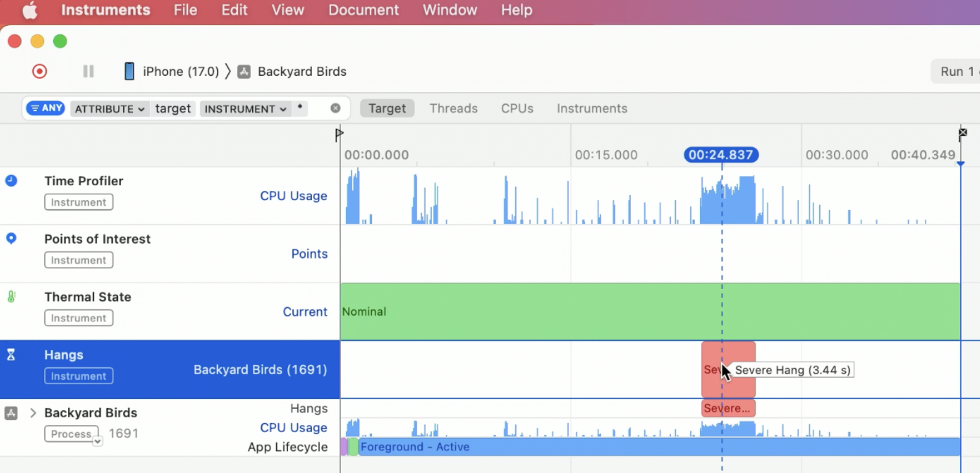Choose Backyard Birds target process
The height and width of the screenshot is (473, 980).
click(302, 71)
